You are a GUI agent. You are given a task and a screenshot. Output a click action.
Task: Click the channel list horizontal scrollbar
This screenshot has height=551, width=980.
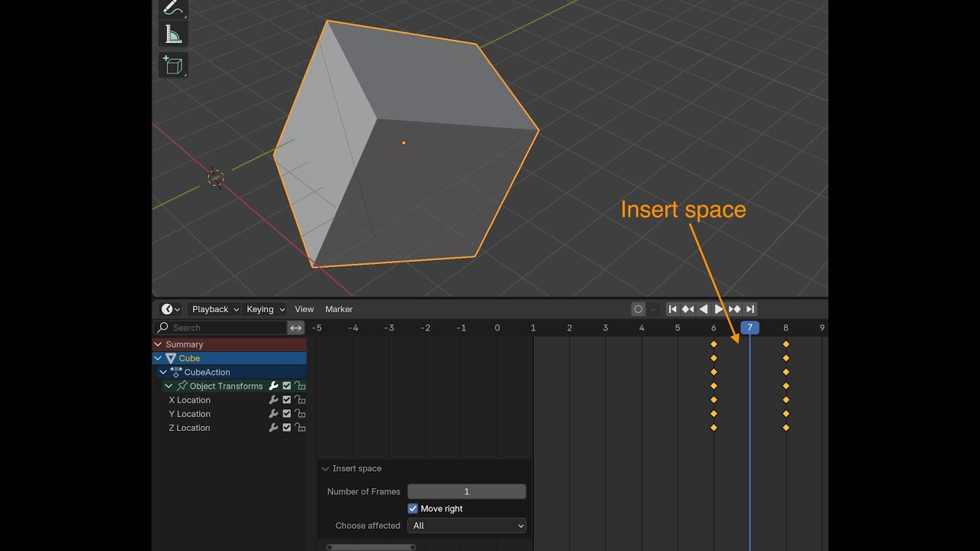(371, 547)
